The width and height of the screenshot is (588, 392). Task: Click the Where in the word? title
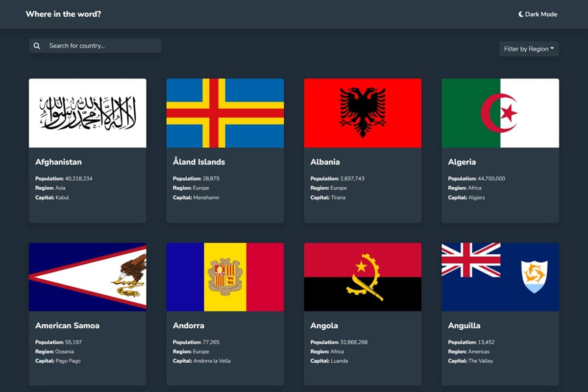point(63,14)
